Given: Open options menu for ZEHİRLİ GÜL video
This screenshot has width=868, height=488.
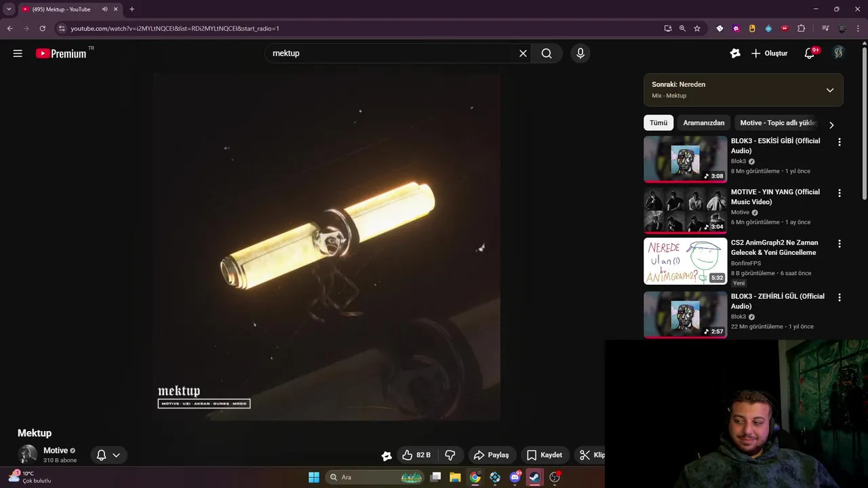Looking at the screenshot, I should [840, 298].
